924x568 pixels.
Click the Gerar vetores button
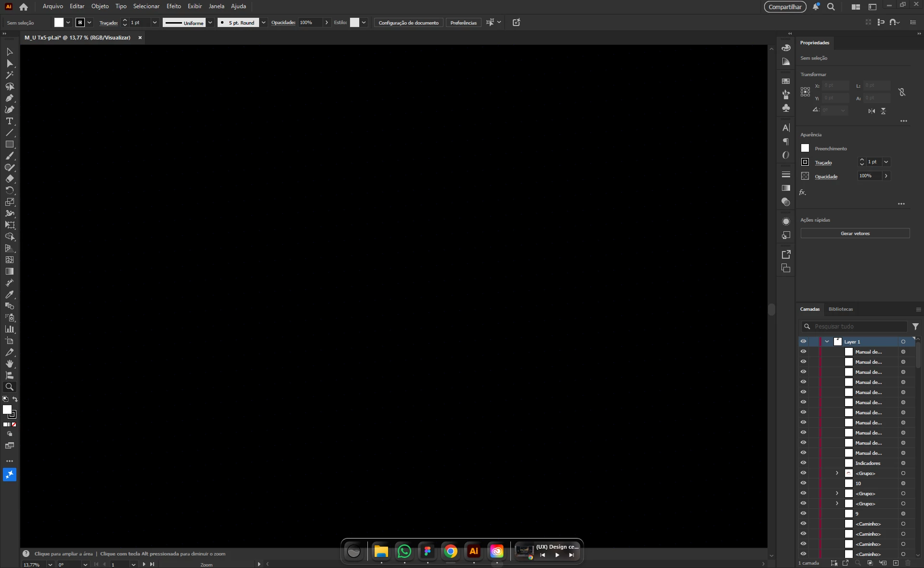click(x=855, y=234)
